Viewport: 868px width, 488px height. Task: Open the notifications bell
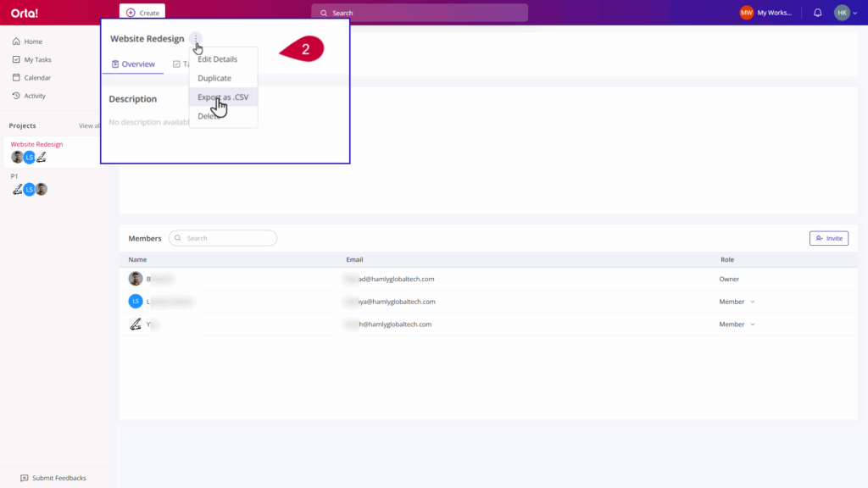tap(817, 13)
